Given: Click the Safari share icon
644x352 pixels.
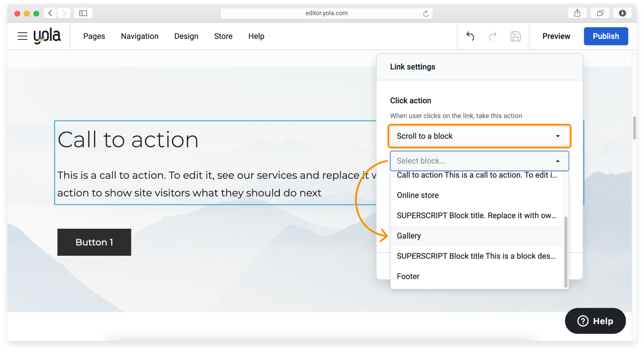Looking at the screenshot, I should tap(577, 13).
